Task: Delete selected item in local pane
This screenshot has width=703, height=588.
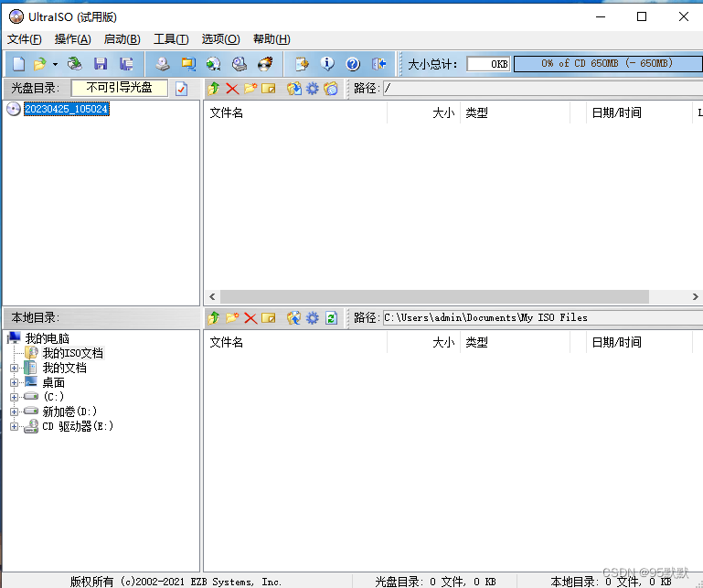Action: (250, 318)
